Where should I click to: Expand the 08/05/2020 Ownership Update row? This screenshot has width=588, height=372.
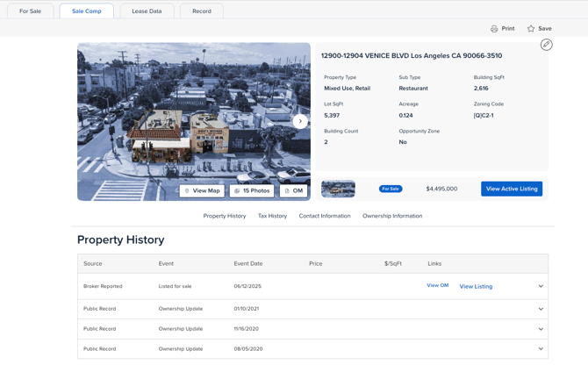541,349
